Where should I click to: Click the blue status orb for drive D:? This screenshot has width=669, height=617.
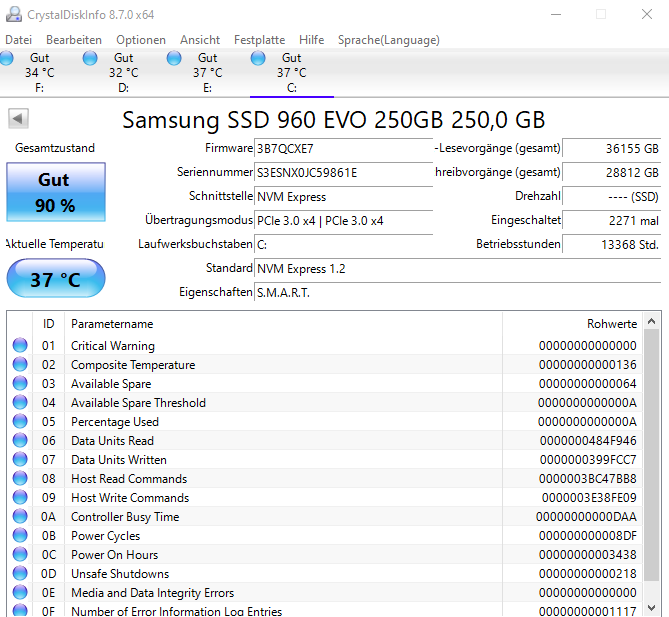pyautogui.click(x=90, y=58)
